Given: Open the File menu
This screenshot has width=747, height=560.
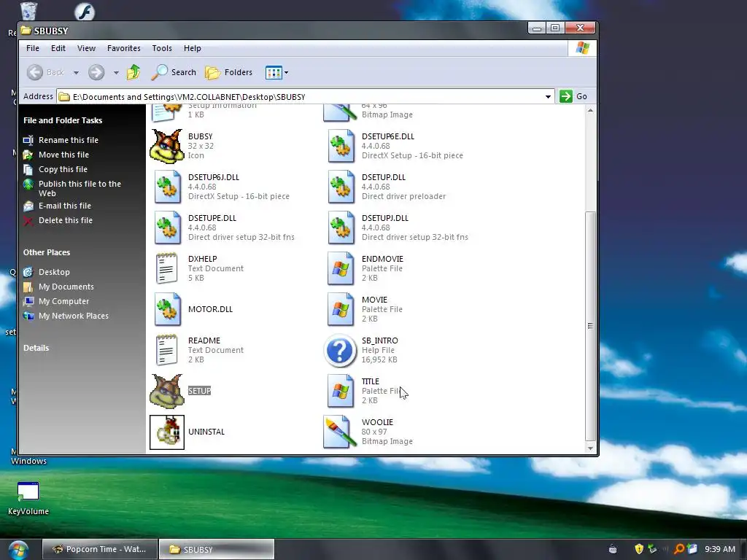Looking at the screenshot, I should coord(33,48).
